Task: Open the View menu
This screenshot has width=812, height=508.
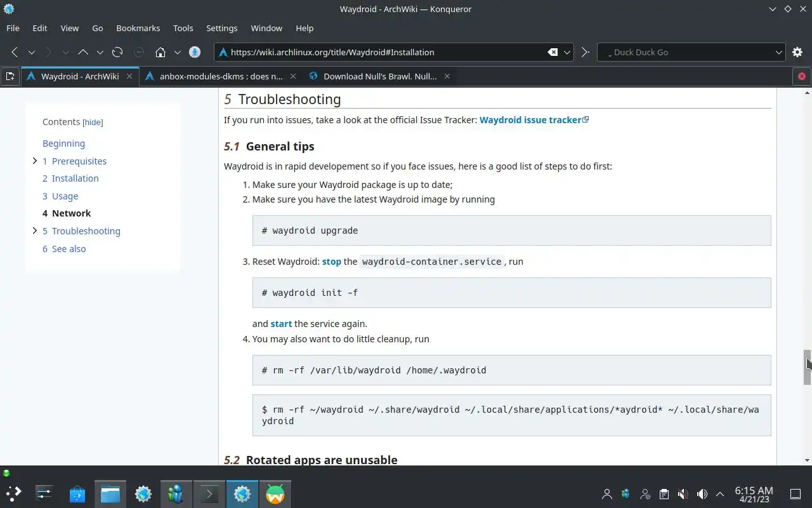Action: [x=70, y=28]
